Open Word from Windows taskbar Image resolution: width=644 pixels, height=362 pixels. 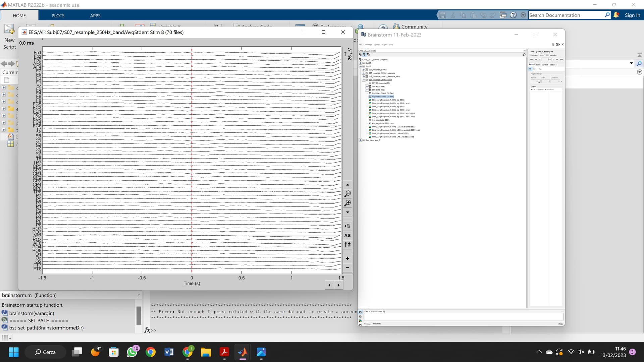[x=169, y=352]
